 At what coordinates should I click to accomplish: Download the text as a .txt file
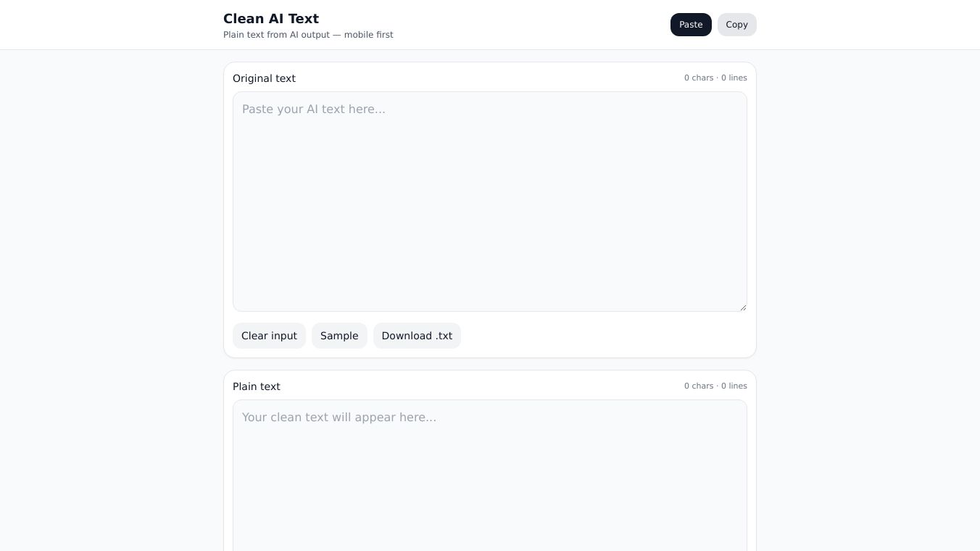417,336
